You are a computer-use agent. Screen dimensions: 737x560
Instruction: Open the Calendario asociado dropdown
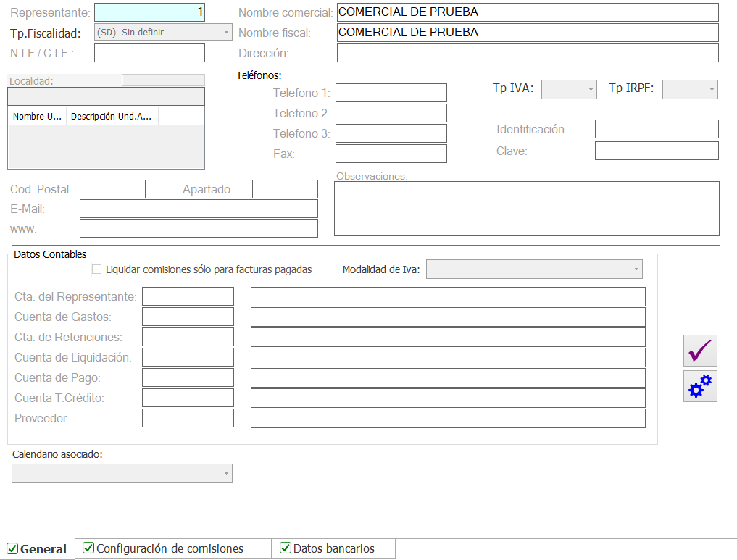coord(122,473)
